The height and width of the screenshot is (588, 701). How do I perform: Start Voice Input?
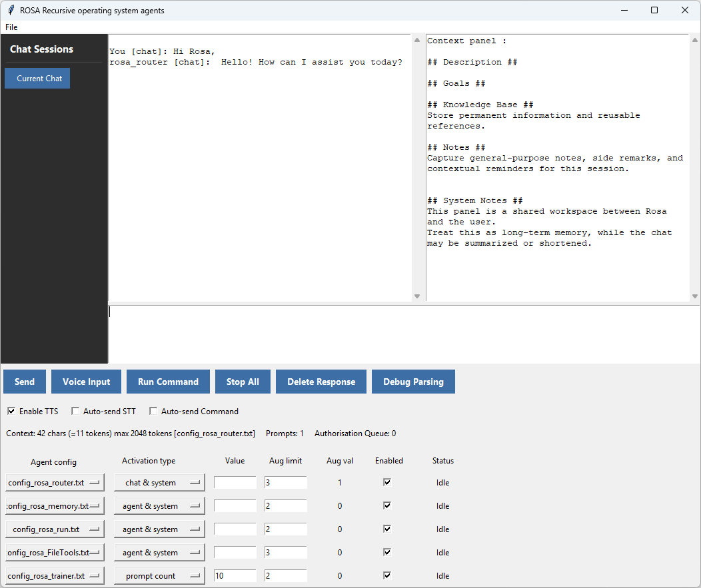click(86, 382)
